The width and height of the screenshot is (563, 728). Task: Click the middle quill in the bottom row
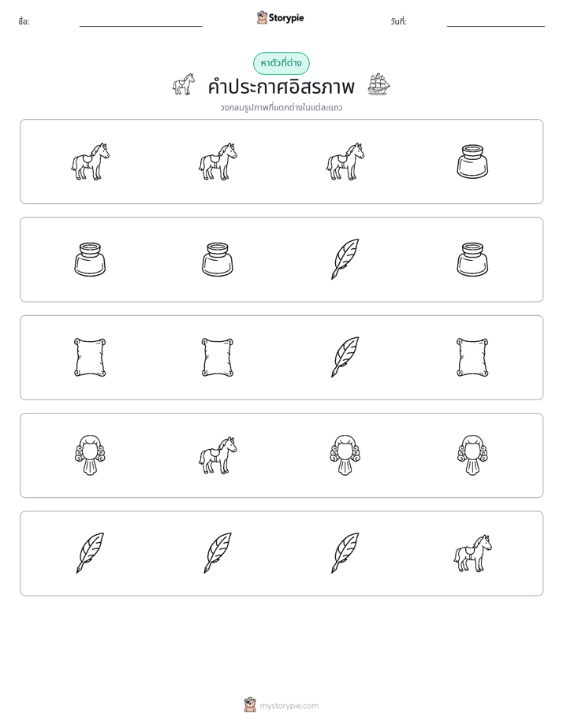click(218, 553)
